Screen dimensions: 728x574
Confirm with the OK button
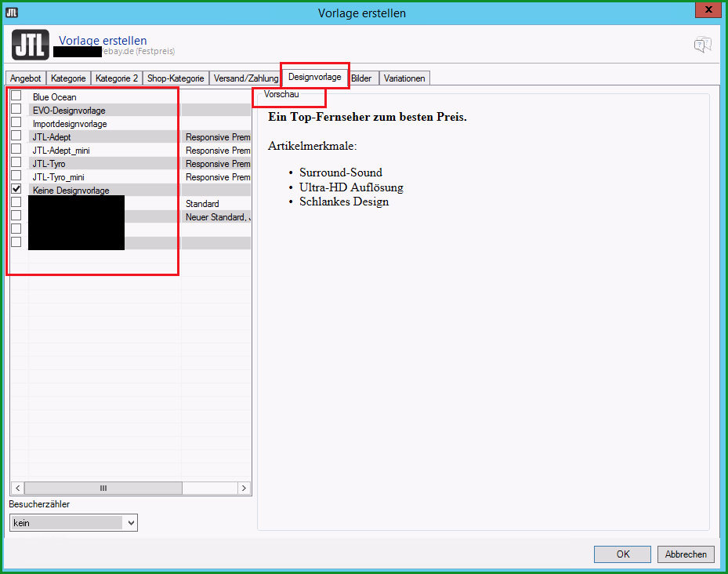tap(623, 554)
